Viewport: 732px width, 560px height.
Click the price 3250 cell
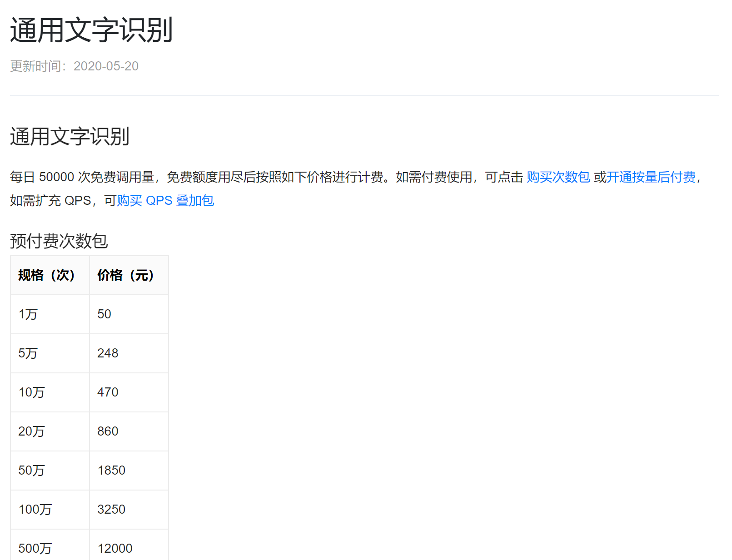click(x=110, y=509)
